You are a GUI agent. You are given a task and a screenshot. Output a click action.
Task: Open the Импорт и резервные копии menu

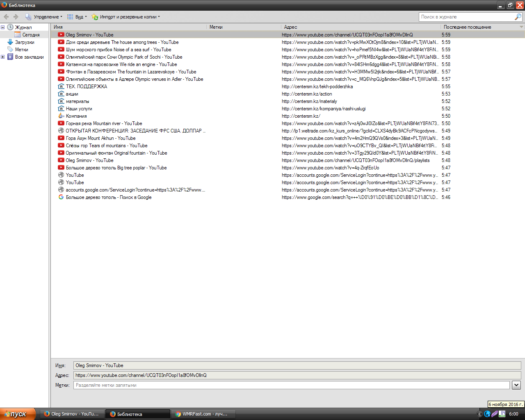[126, 17]
